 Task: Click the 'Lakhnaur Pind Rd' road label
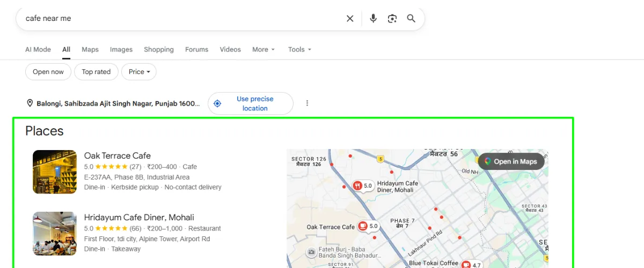[424, 242]
